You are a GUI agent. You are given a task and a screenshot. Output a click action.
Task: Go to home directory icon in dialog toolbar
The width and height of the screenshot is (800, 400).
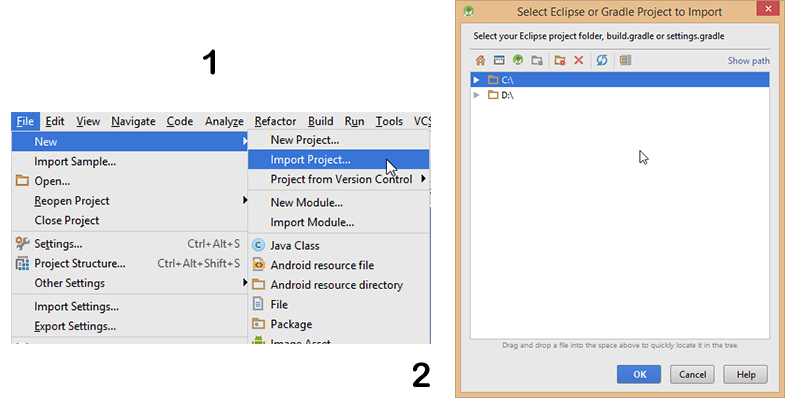click(480, 61)
